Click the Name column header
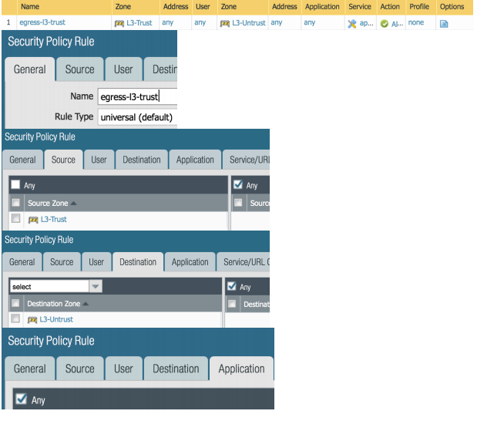The width and height of the screenshot is (504, 421). [x=64, y=7]
